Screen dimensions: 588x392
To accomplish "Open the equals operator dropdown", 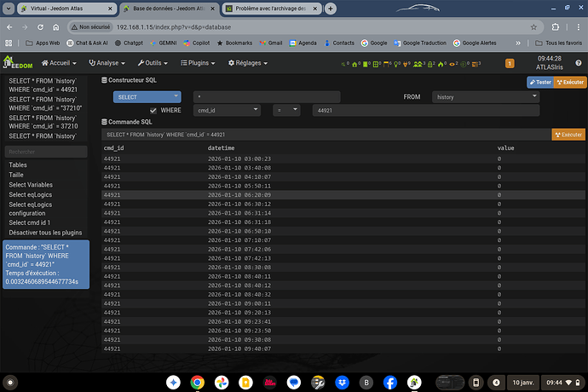I will click(x=285, y=110).
